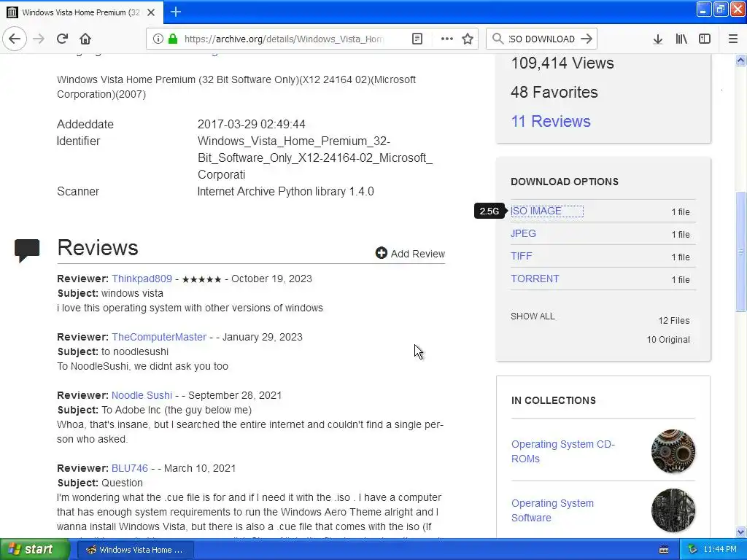Click the IN COLLECTIONS heading

click(553, 400)
